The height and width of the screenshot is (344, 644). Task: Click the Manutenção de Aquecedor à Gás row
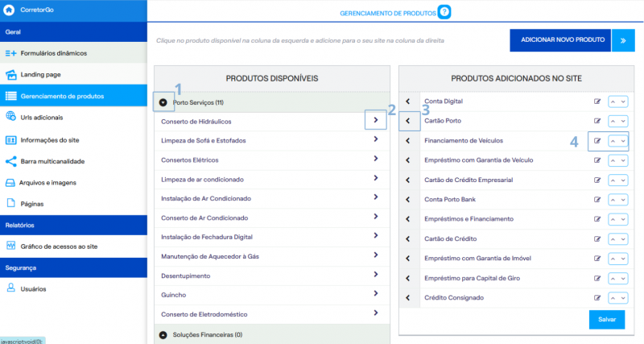point(272,256)
